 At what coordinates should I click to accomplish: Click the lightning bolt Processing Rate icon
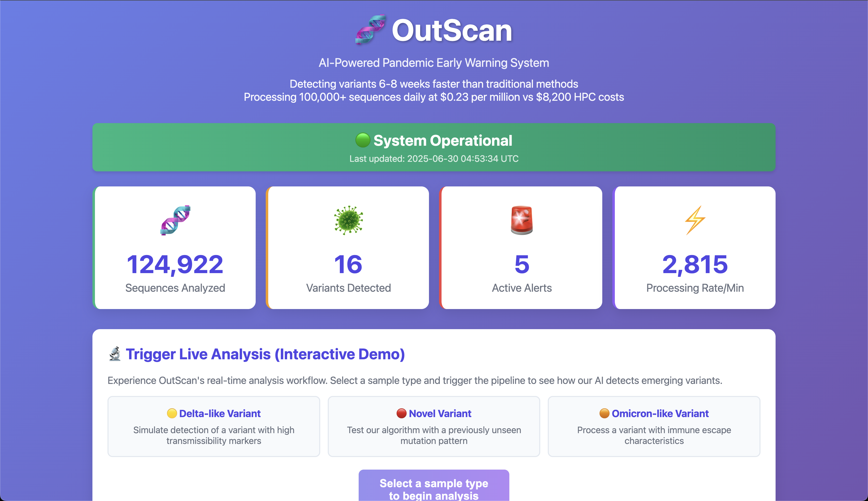tap(695, 220)
